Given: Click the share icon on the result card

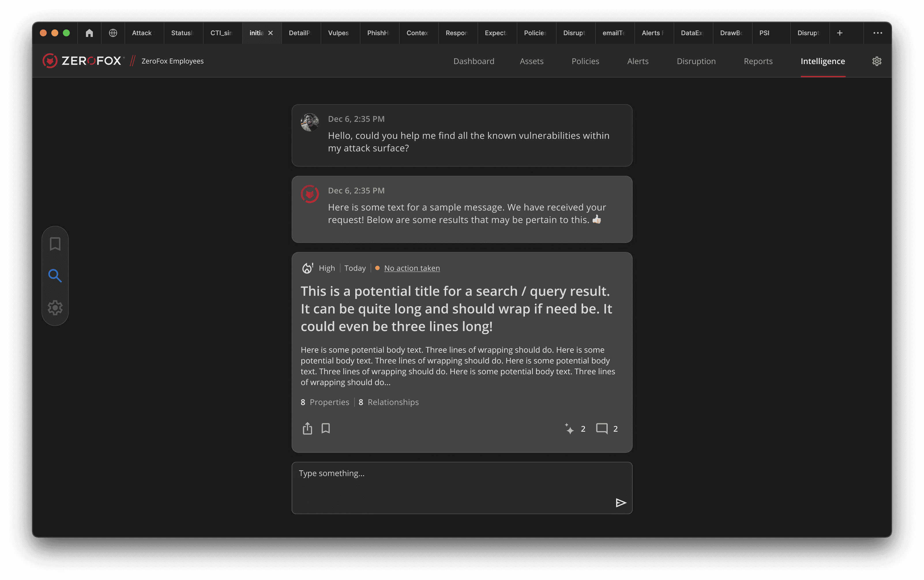Looking at the screenshot, I should (307, 429).
